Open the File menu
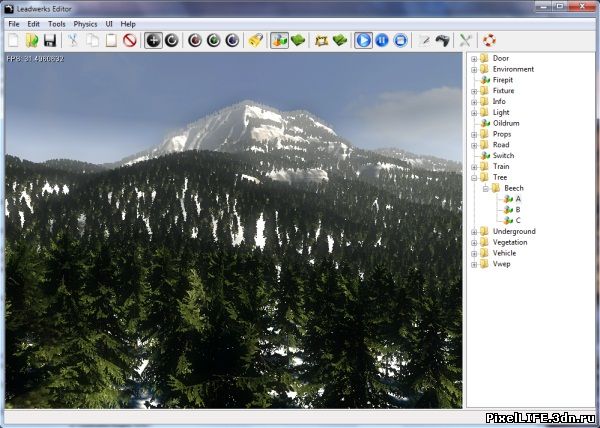 [14, 24]
